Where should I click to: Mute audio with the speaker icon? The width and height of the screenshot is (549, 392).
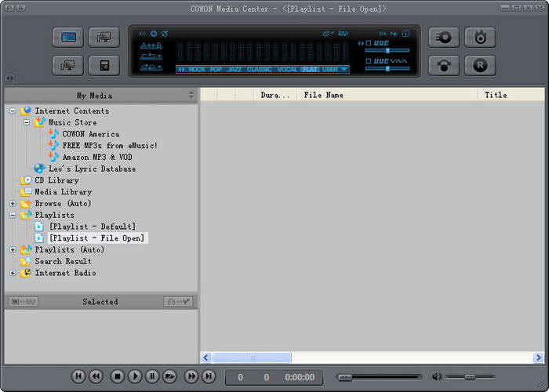point(437,377)
